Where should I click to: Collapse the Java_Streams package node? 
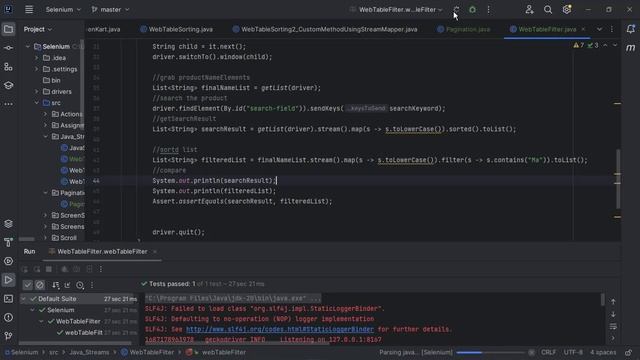click(x=45, y=136)
